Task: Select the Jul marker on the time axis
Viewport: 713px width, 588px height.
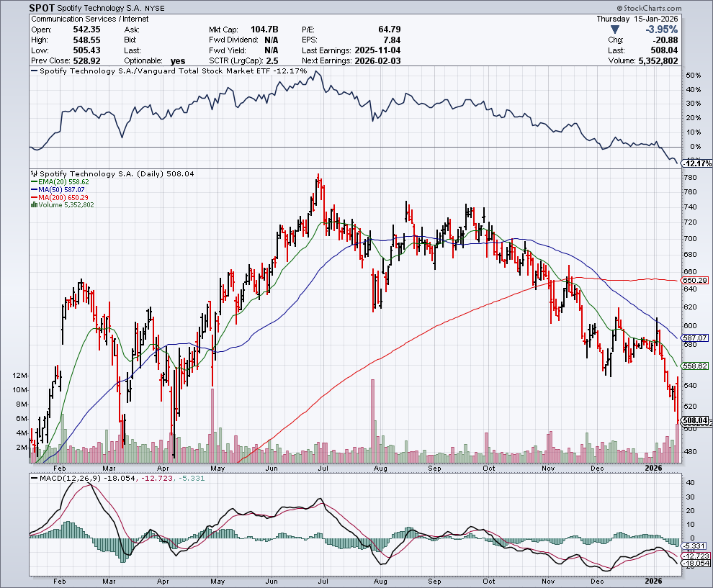Action: pyautogui.click(x=323, y=580)
